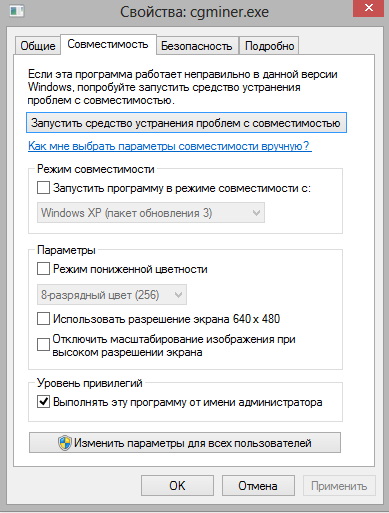Select the Совместимость tab
The width and height of the screenshot is (389, 513).
coord(108,44)
